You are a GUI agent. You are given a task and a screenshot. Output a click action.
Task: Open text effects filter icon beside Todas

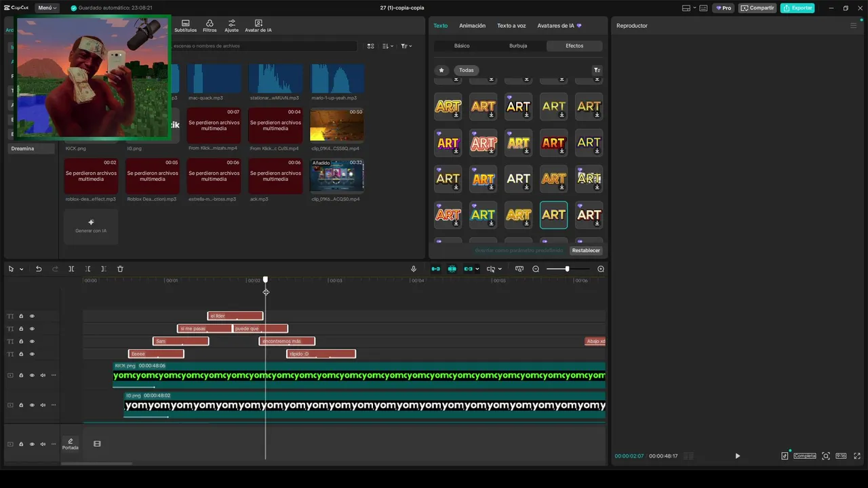point(597,70)
